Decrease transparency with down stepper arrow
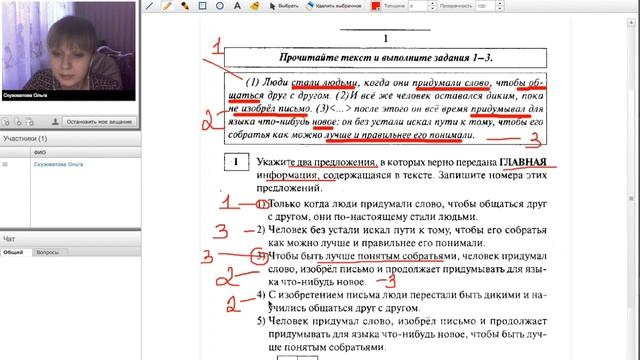The width and height of the screenshot is (640, 360). 500,9
